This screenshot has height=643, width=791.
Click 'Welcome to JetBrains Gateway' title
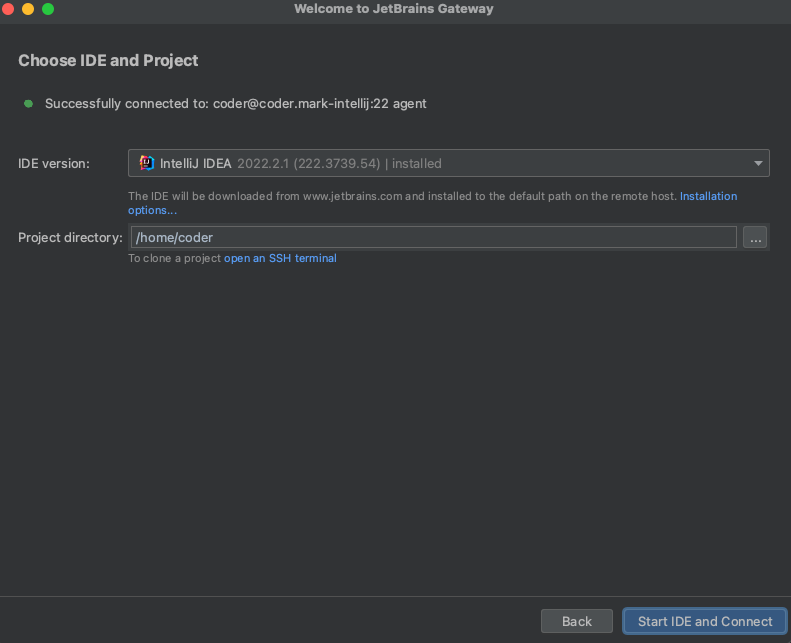[394, 9]
